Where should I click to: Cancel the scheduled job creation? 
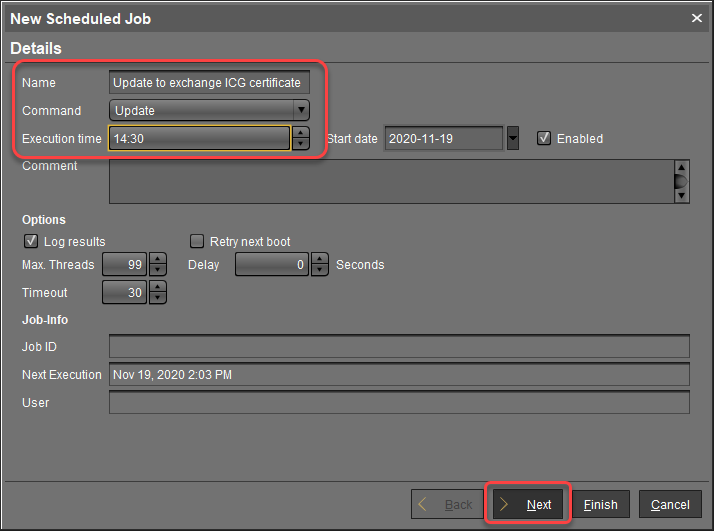[x=669, y=504]
